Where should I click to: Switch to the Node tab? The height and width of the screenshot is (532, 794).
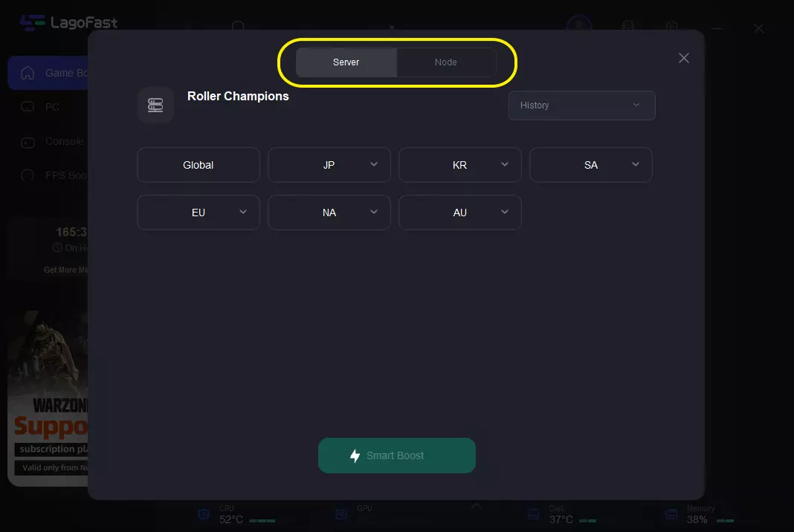click(445, 62)
